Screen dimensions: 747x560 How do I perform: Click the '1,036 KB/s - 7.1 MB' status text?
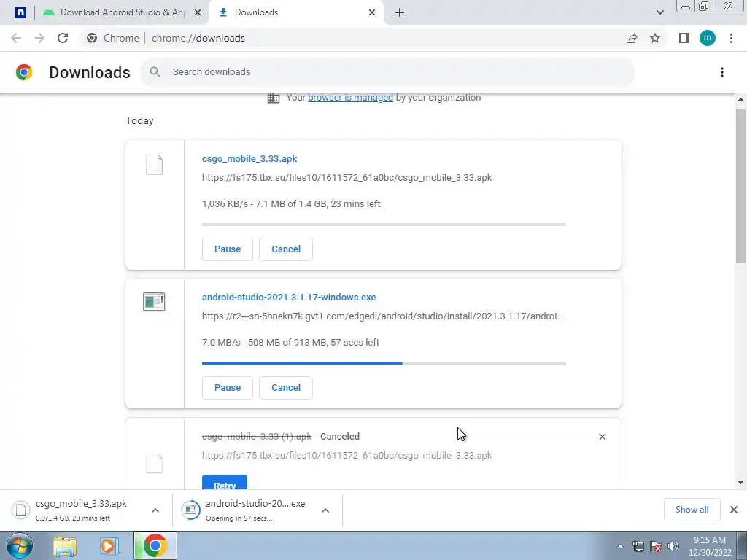click(x=291, y=204)
